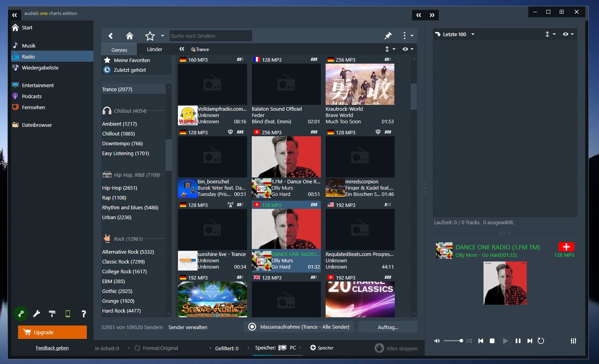Expand the favorites star dropdown arrow

tap(163, 36)
